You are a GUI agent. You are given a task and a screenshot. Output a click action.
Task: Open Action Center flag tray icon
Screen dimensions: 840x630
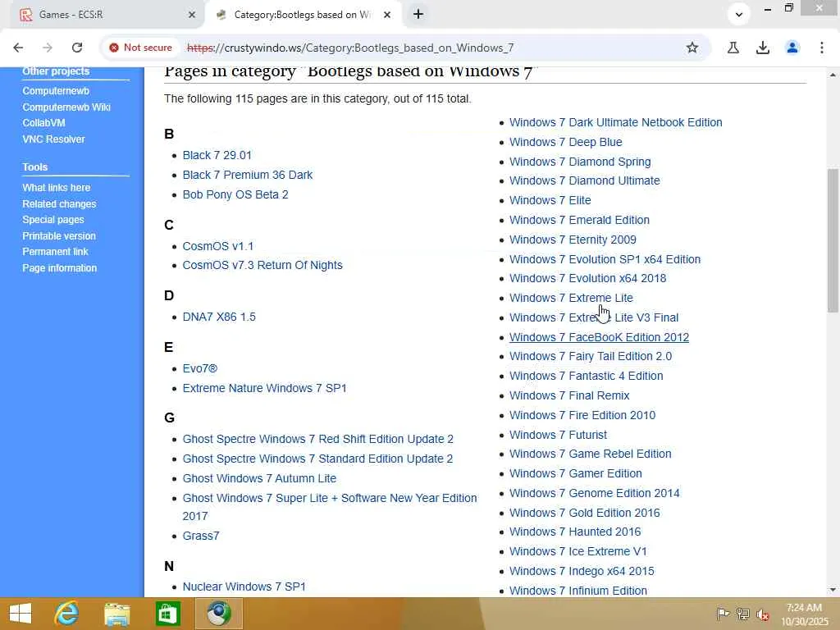(723, 614)
